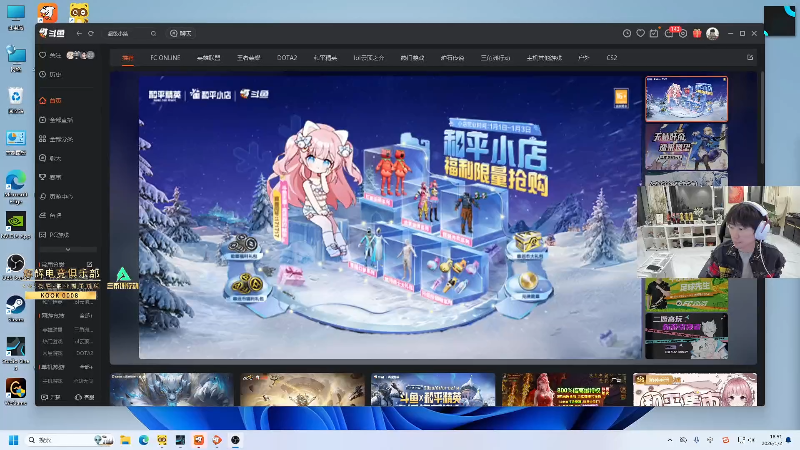Open the settings hexagon icon in title bar

[683, 33]
